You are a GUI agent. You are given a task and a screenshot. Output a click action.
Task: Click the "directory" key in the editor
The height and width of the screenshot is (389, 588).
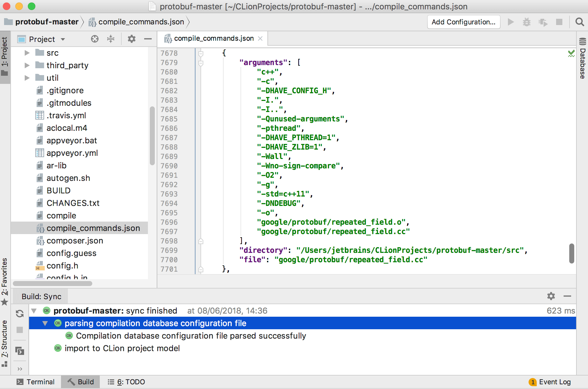pos(263,250)
